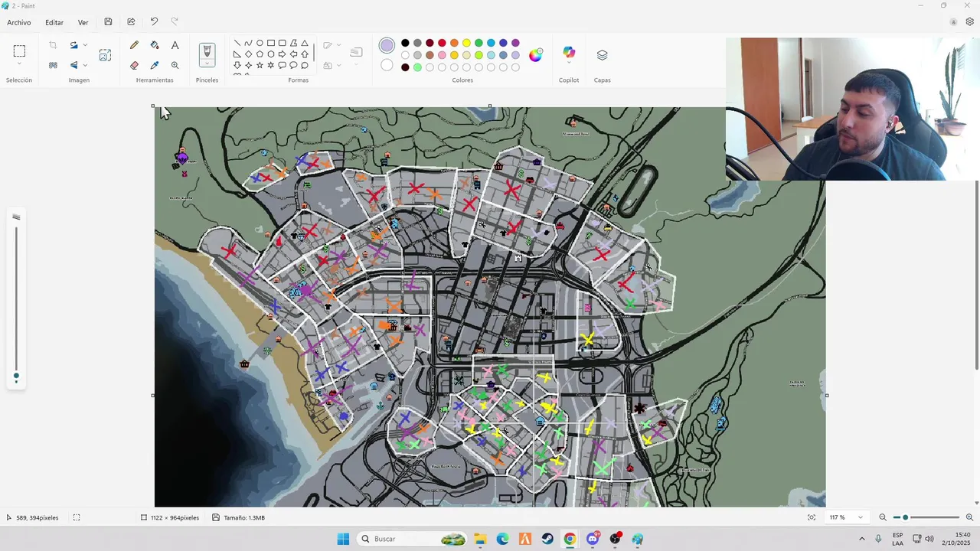Open Paint settings gear
The width and height of the screenshot is (980, 551).
coord(969,22)
